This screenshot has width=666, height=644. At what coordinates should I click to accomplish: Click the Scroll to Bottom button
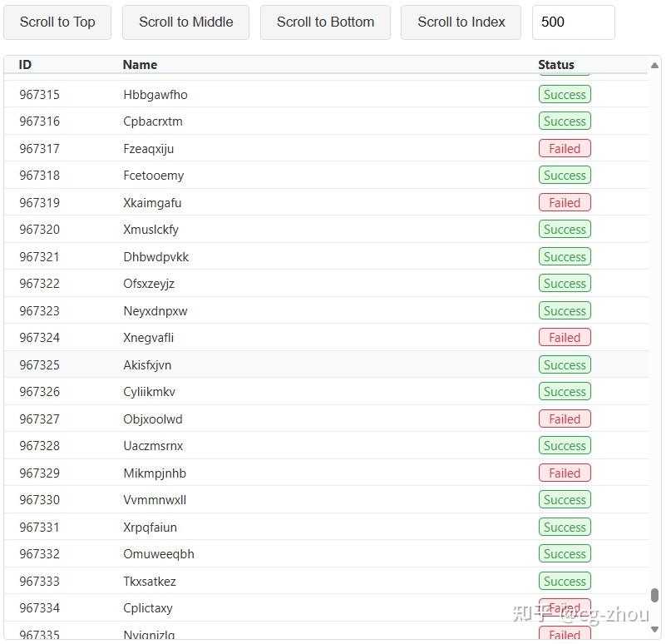pyautogui.click(x=325, y=22)
